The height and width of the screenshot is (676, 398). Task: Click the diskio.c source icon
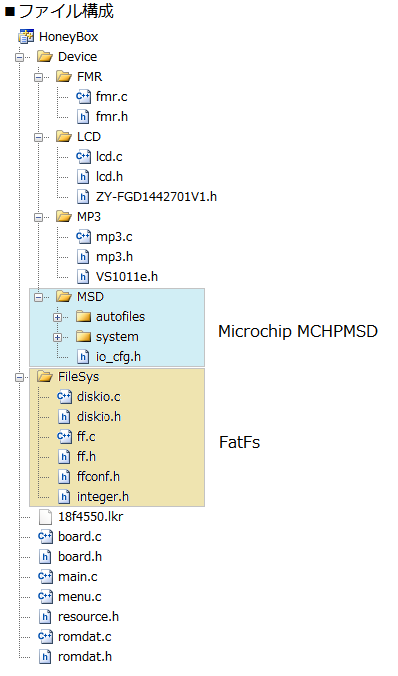(x=64, y=397)
